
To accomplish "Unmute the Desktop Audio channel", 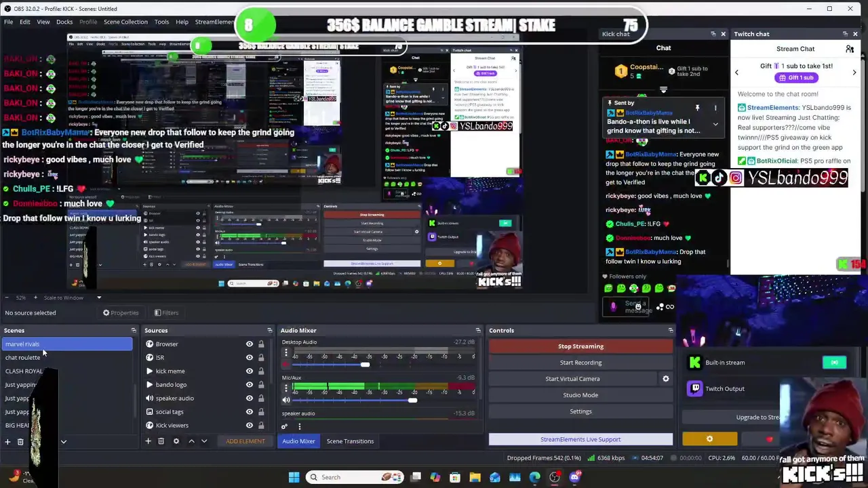I will click(285, 365).
